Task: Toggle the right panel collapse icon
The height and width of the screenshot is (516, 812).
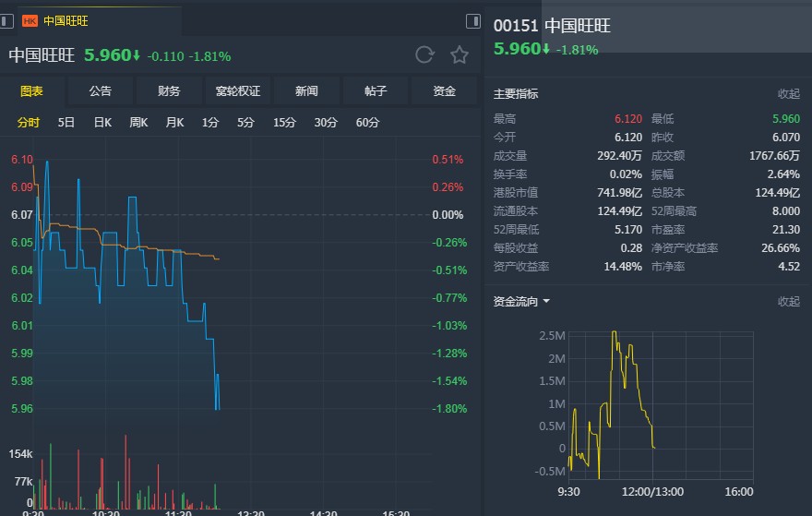Action: (x=473, y=21)
